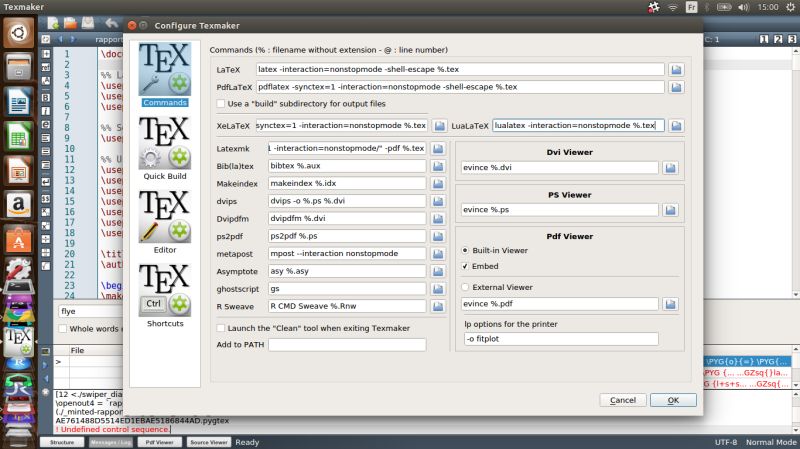Viewport: 800px width, 449px height.
Task: Open the volume indicator in top panel
Action: tap(743, 7)
